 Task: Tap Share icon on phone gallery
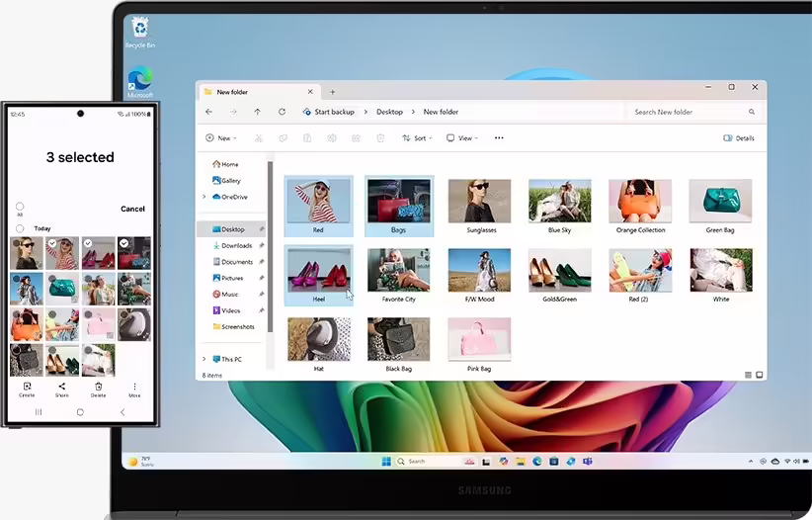62,390
